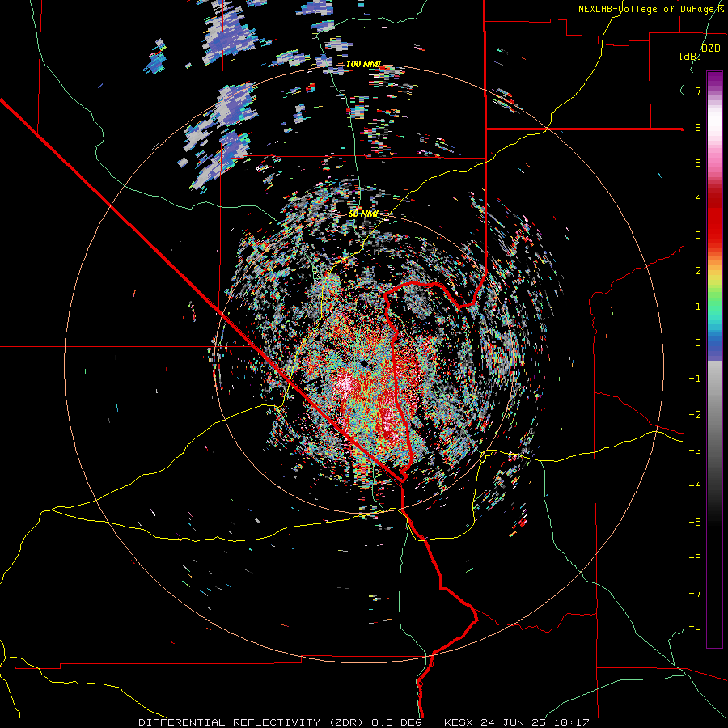728x728 pixels.
Task: Click the gray -2 dB band of color bar
Action: 714,414
